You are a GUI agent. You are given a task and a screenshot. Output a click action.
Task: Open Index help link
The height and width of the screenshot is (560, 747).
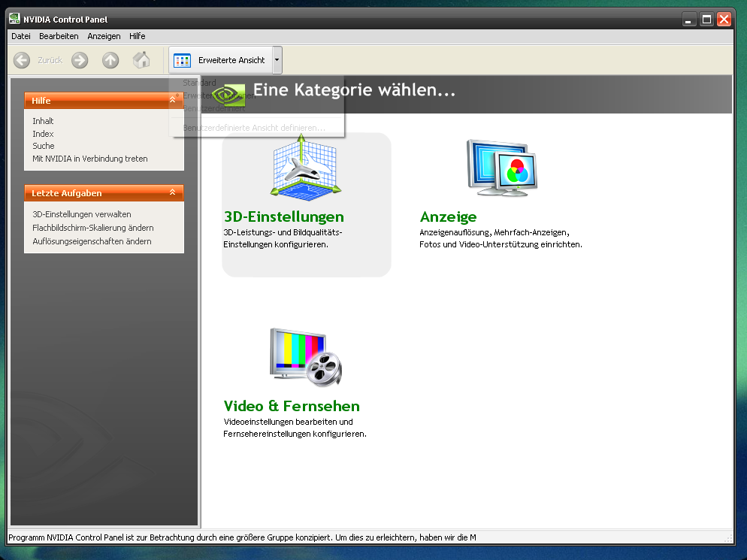43,134
